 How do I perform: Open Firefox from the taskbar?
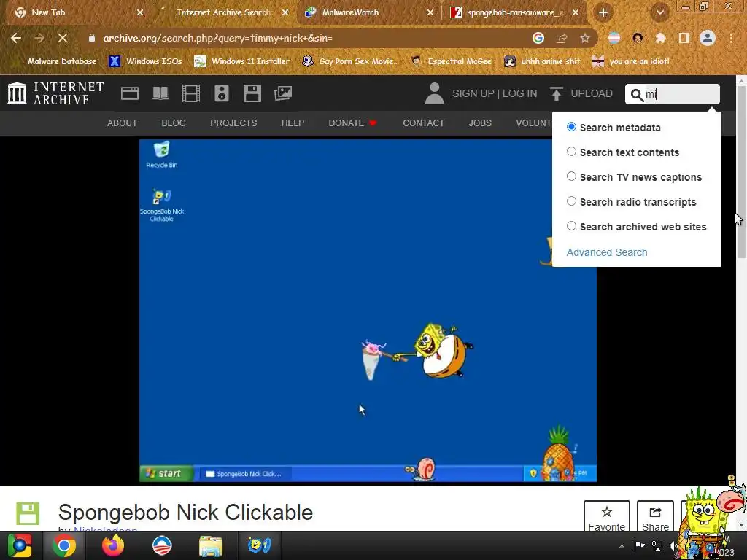(113, 545)
